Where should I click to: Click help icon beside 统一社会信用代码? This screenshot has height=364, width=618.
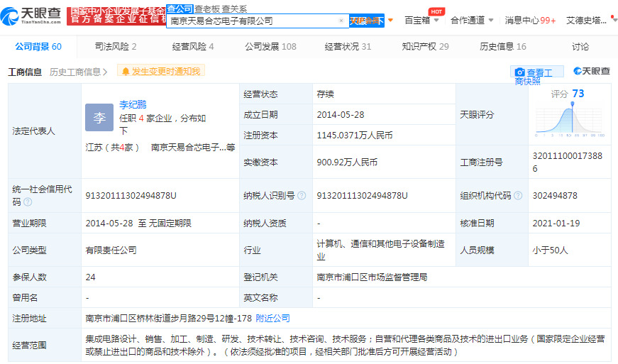[x=28, y=202]
